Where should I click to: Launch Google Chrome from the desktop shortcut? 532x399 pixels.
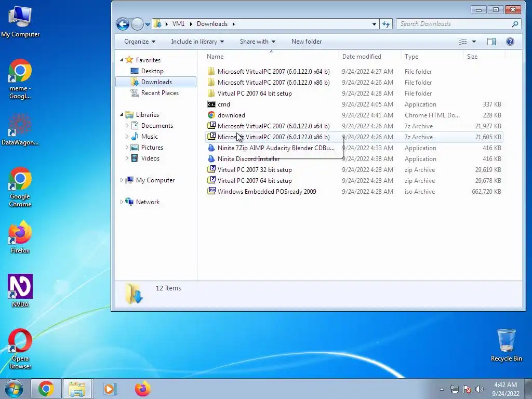coord(20,187)
